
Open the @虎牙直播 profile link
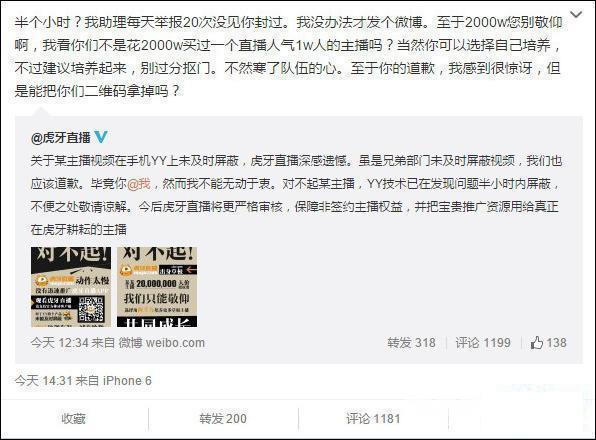point(61,138)
